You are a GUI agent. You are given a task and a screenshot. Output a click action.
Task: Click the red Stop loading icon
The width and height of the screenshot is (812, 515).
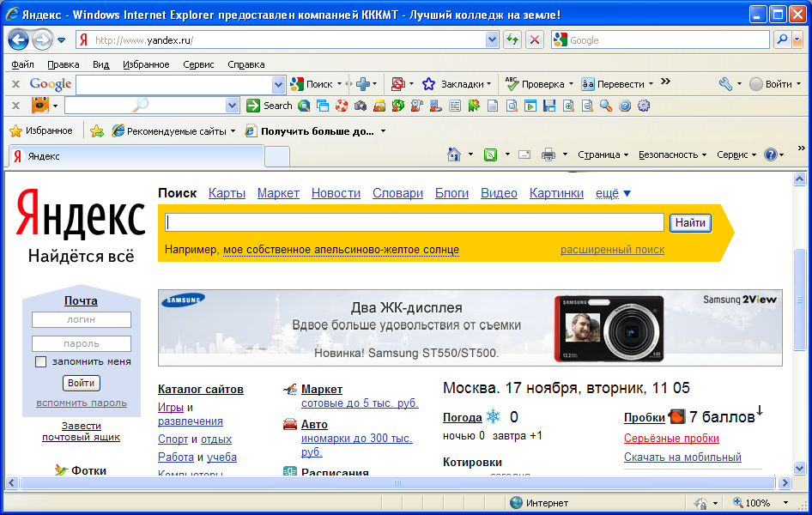coord(535,39)
